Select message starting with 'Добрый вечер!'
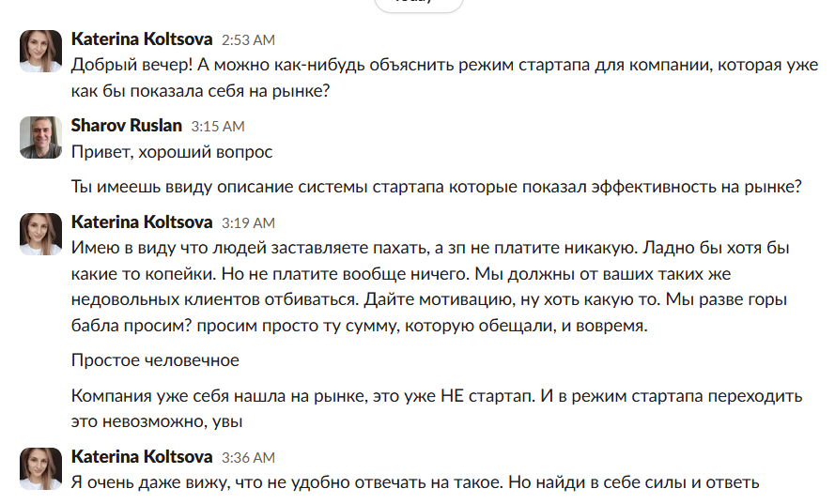This screenshot has height=504, width=835. pos(444,78)
